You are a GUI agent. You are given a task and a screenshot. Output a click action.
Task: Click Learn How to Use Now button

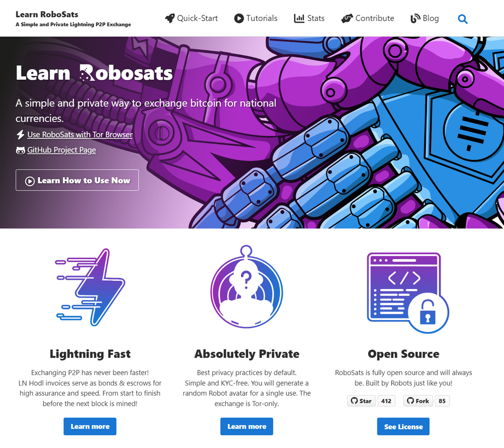[x=77, y=180]
